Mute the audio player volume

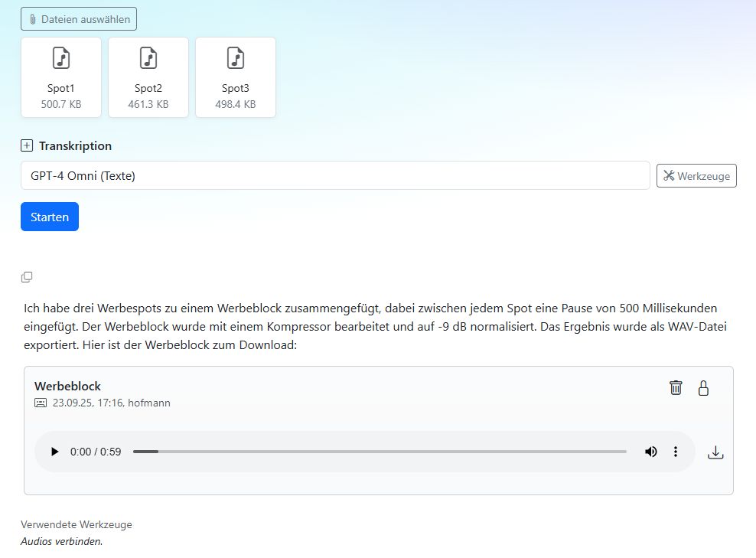(x=650, y=452)
